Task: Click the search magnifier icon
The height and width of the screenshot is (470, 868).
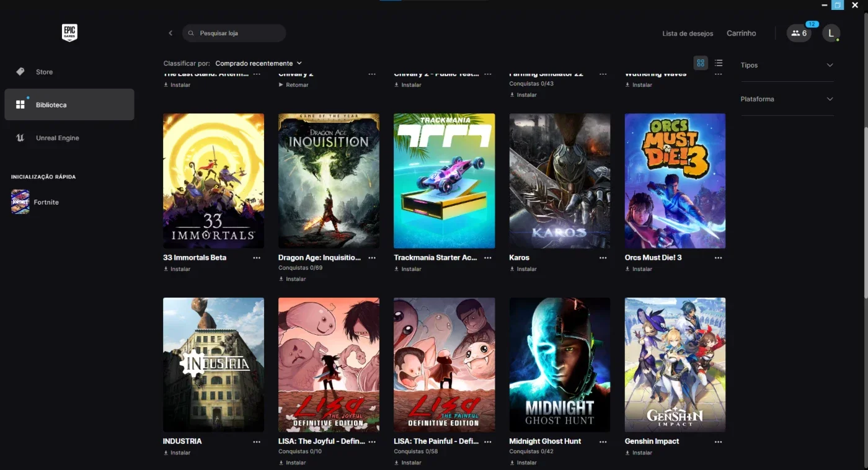Action: point(191,33)
